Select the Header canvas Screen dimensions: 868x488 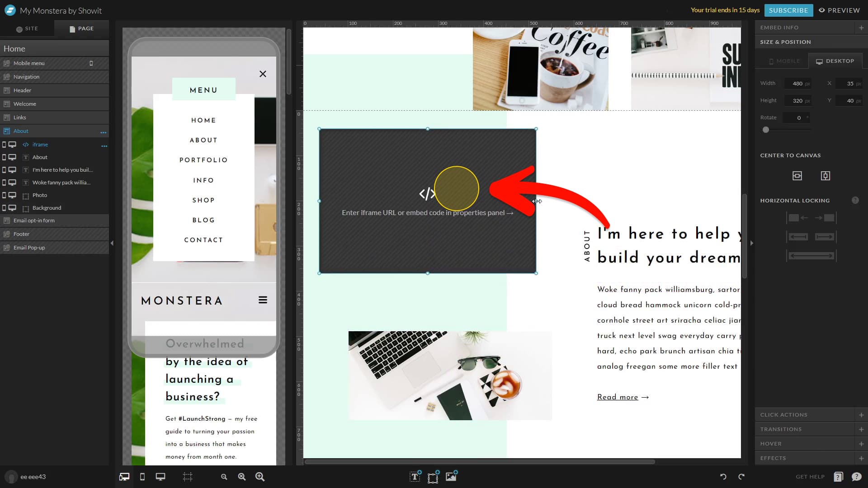pos(54,90)
